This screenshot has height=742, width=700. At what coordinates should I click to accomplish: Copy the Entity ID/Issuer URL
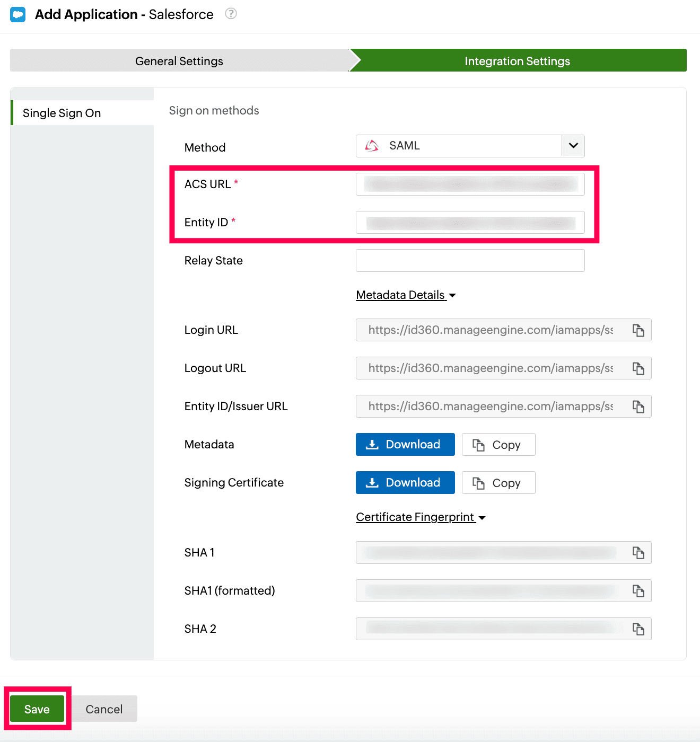638,406
